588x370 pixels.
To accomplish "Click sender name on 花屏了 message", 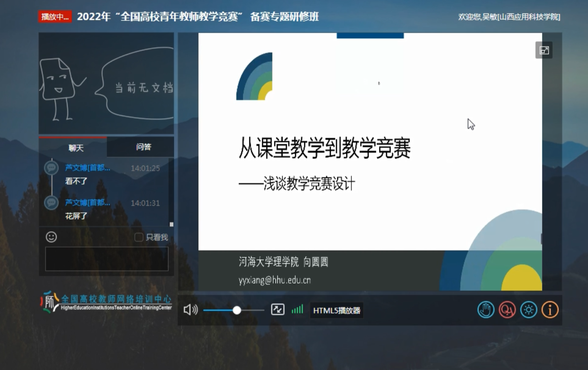I will [x=87, y=202].
